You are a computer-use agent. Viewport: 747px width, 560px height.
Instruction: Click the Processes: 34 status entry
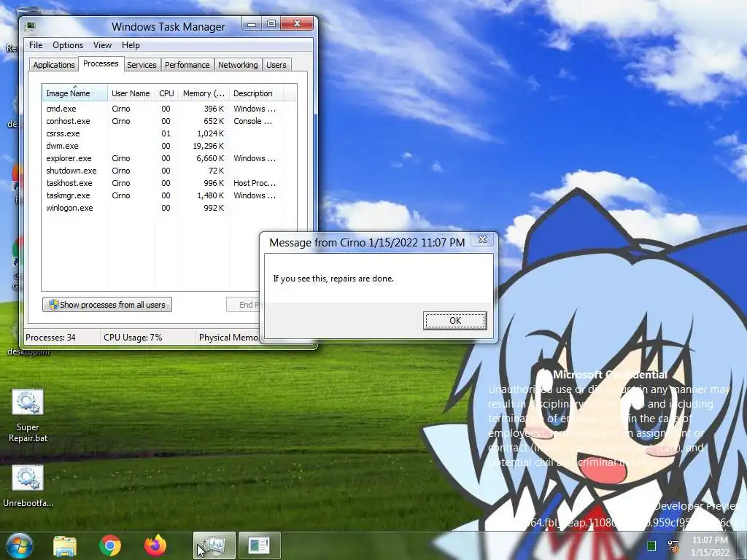50,337
